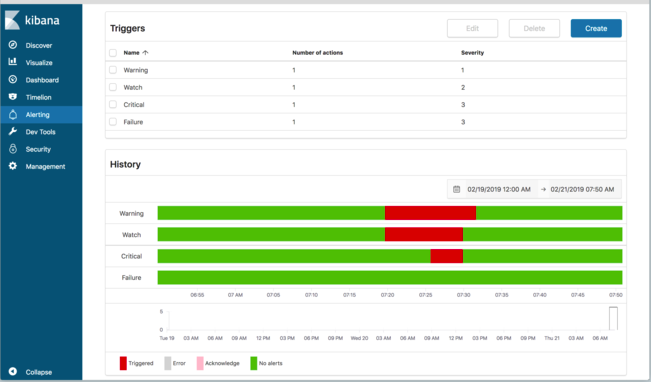Click the Number of actions column header
Viewport: 651px width, 382px height.
318,53
